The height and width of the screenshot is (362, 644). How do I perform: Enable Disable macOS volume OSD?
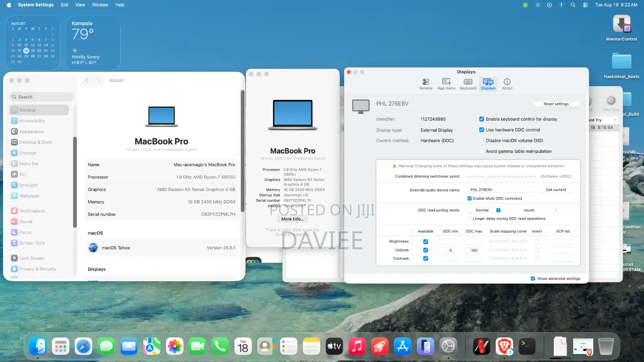click(x=481, y=140)
